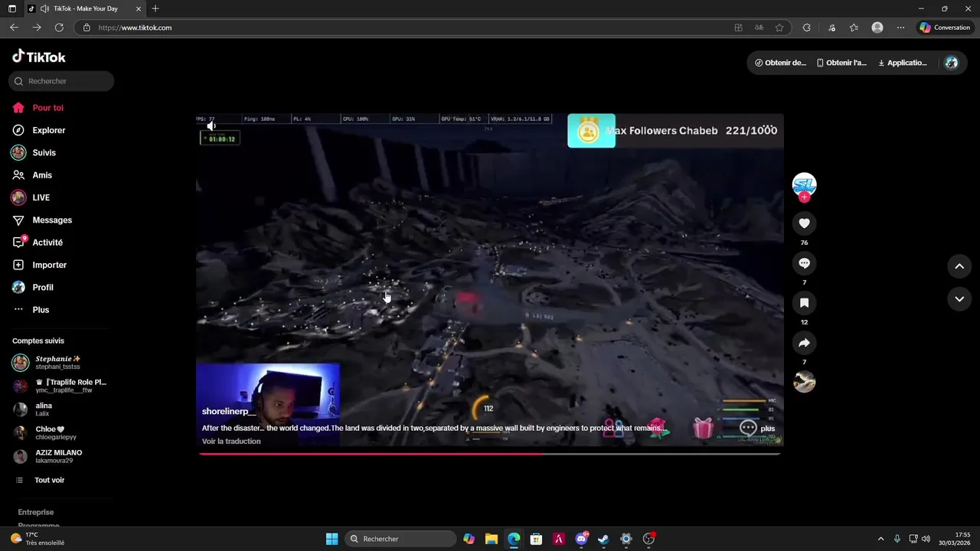Toggle video sound with speaker icon
This screenshot has height=551, width=980.
(x=211, y=126)
